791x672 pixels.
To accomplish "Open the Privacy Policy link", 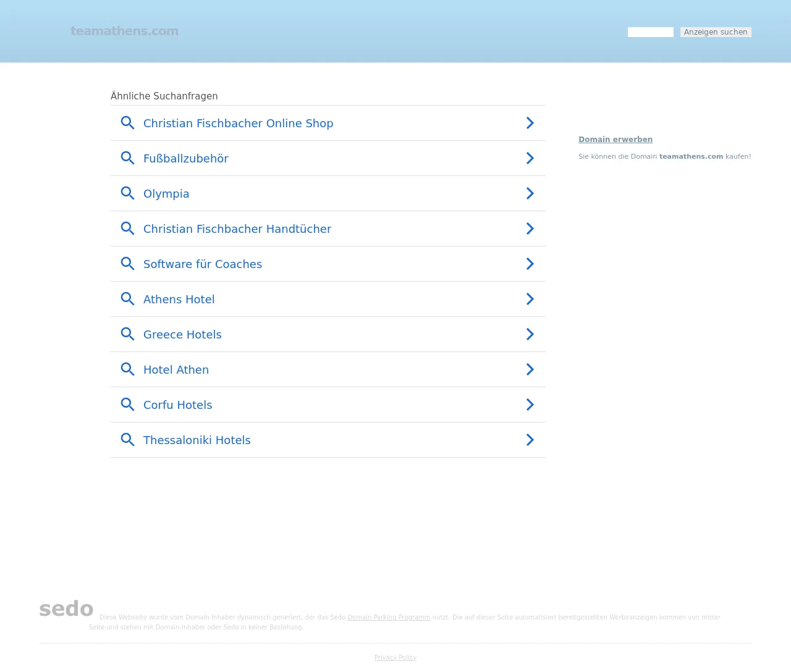I will (395, 657).
